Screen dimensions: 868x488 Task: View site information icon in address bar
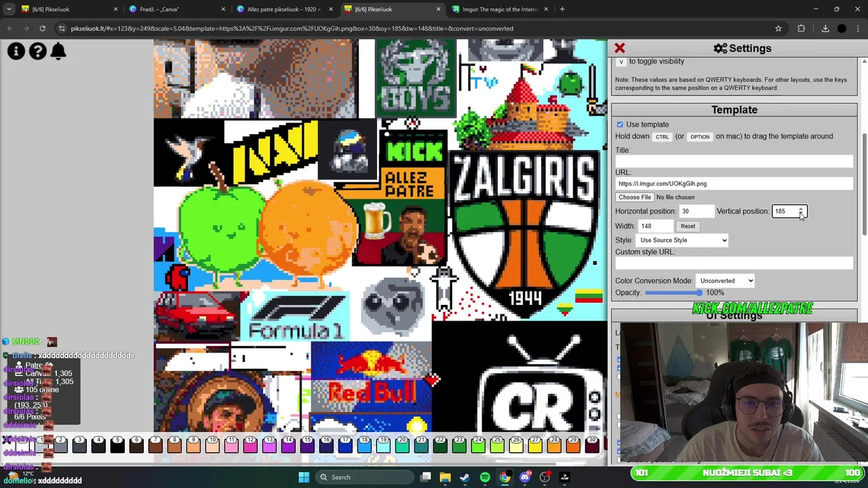[x=62, y=28]
